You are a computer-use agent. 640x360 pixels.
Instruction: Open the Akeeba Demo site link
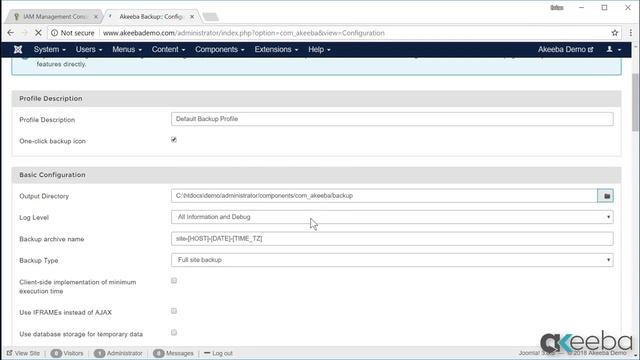[565, 49]
